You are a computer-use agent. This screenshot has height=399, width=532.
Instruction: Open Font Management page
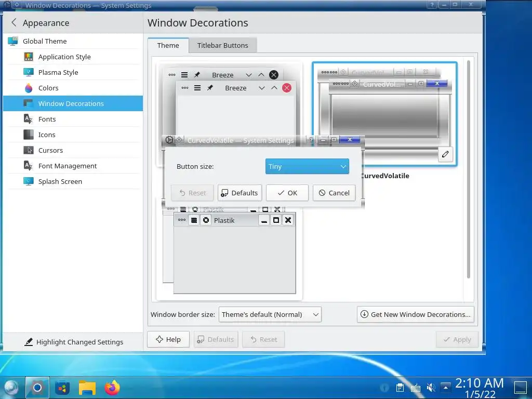(x=73, y=166)
